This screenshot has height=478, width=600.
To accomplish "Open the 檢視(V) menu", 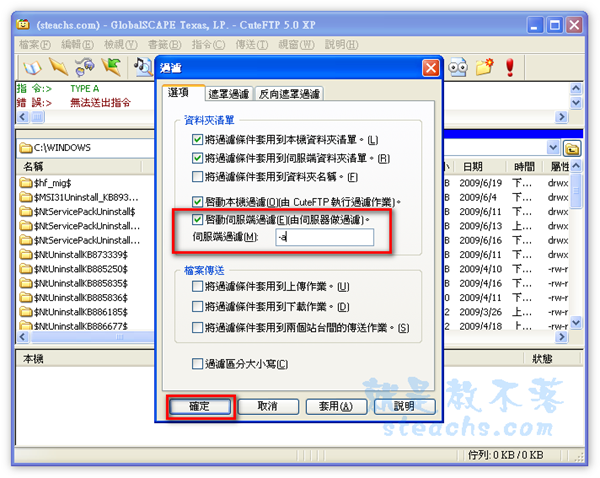I will pyautogui.click(x=121, y=45).
